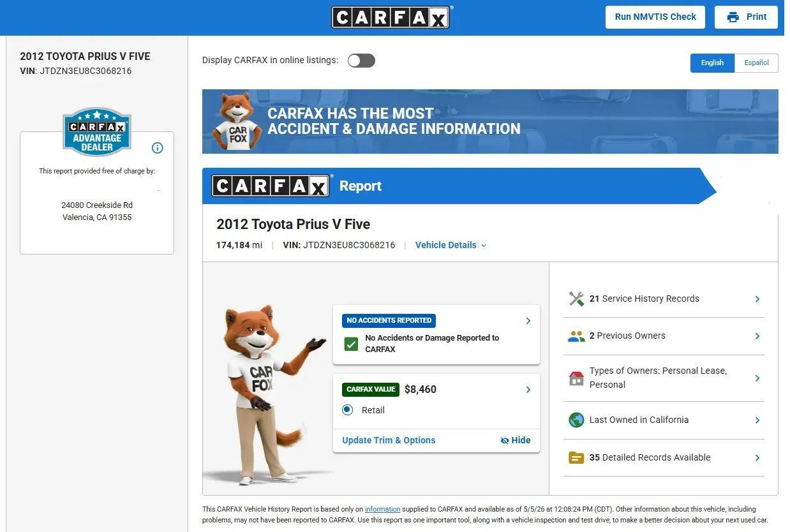Screen dimensions: 790x532
Task: Click the people icon for Previous Owners
Action: pyautogui.click(x=576, y=336)
